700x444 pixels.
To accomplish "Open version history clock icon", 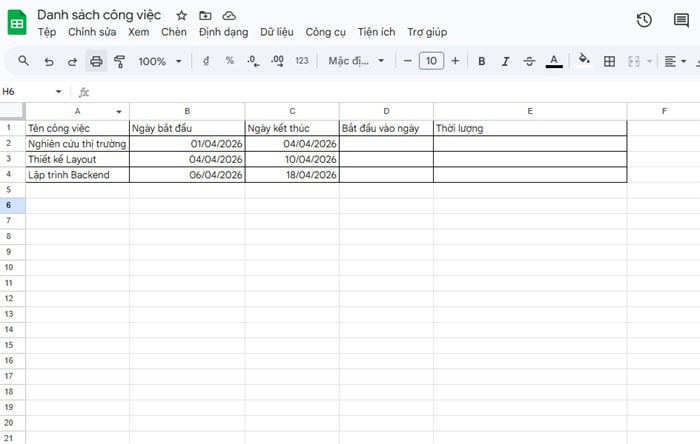I will click(x=644, y=20).
